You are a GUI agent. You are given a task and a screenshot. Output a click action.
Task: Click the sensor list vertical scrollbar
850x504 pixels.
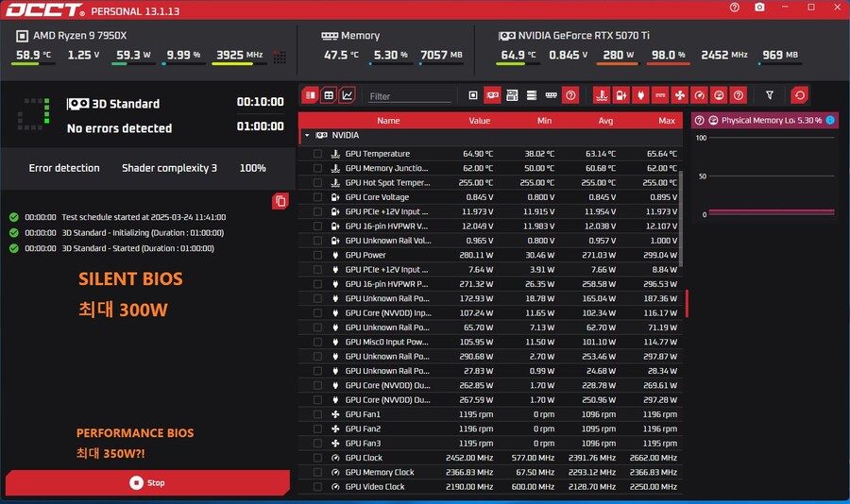(x=681, y=217)
